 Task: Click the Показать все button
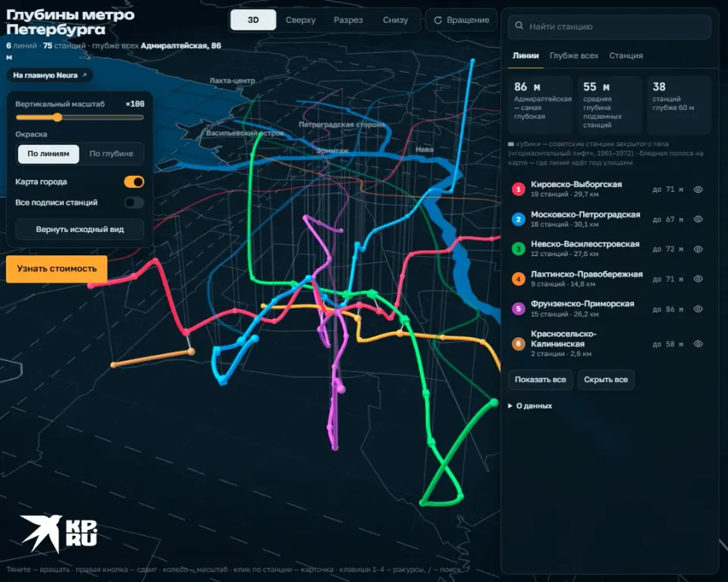click(x=541, y=380)
